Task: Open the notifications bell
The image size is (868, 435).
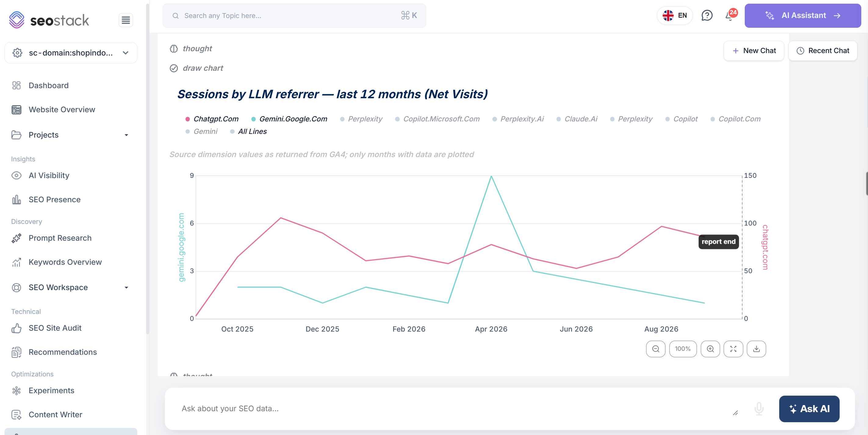Action: click(x=730, y=16)
